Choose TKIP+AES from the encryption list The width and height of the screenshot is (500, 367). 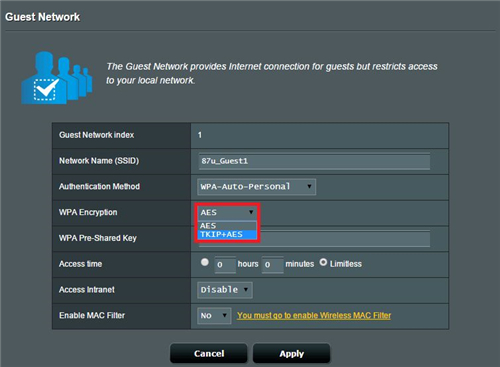pos(227,234)
